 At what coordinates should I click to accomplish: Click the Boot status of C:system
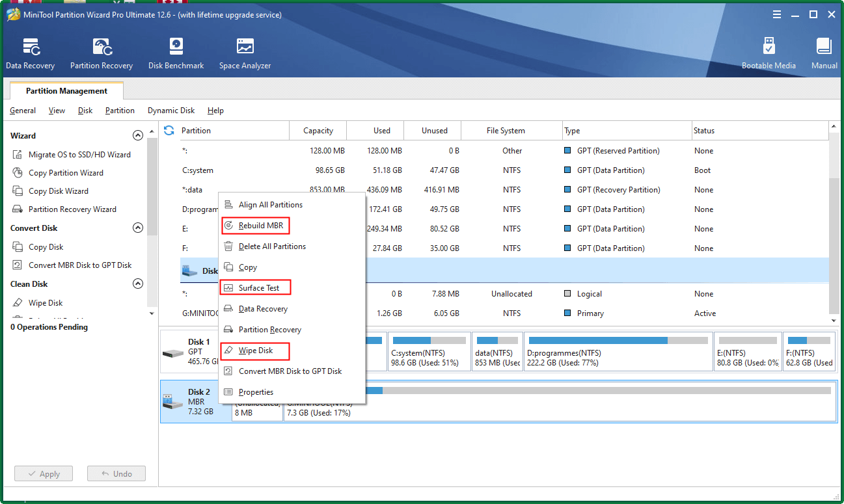coord(702,170)
